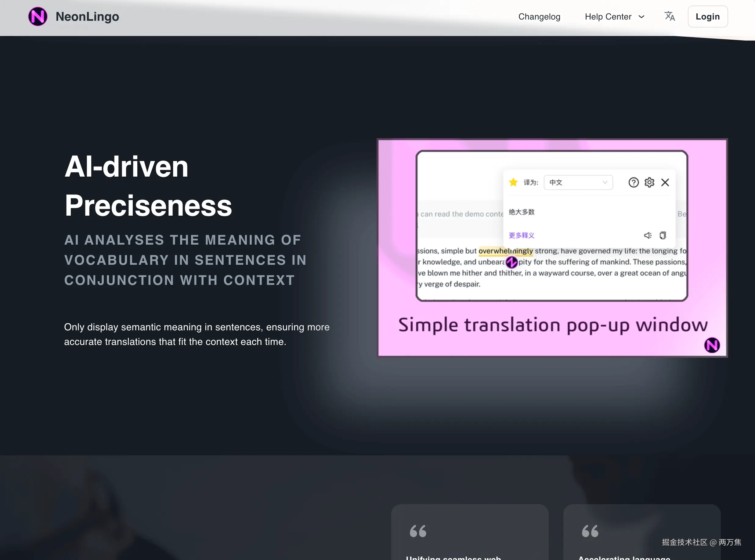Click the yellow star favorite icon
Viewport: 755px width, 560px height.
coord(513,182)
